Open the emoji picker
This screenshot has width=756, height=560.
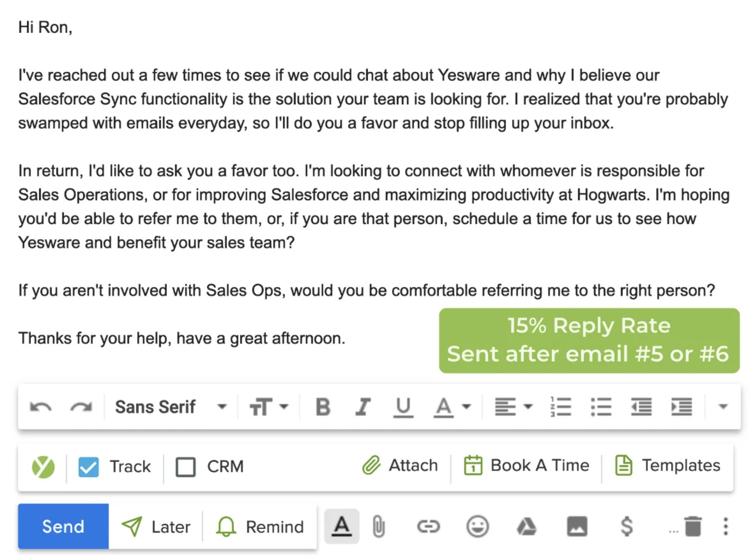[x=477, y=527]
